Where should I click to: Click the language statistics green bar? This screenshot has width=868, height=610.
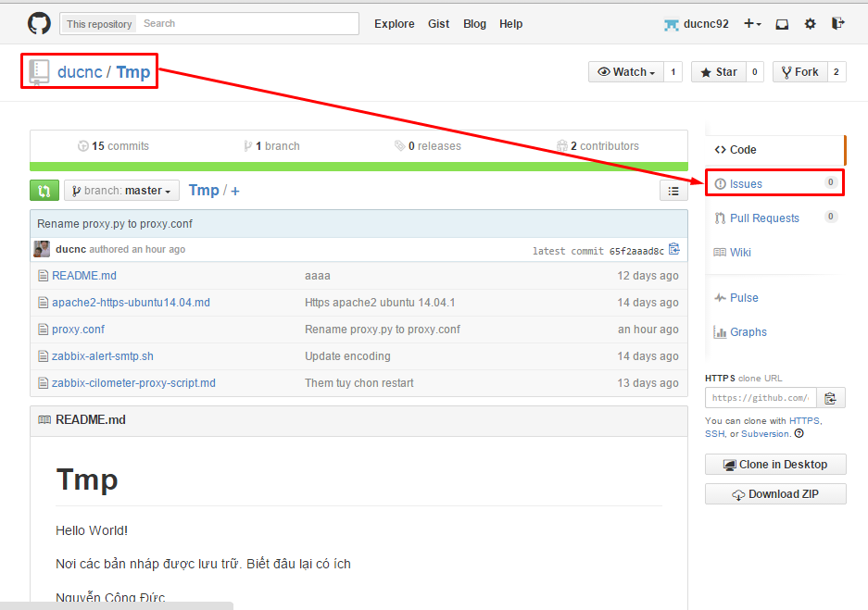click(359, 167)
